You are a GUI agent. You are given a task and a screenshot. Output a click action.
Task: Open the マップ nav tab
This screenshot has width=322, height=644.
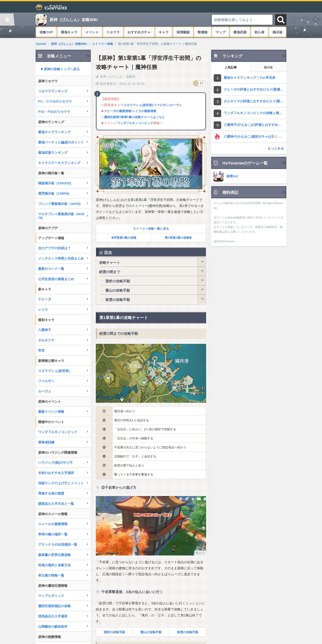221,32
